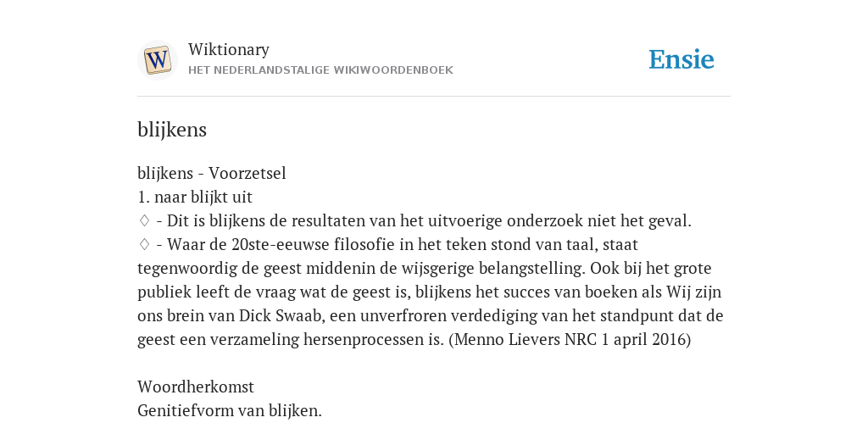The width and height of the screenshot is (868, 434).
Task: Click the citation Menno Lievers NRC 1 april 2016
Action: [x=570, y=339]
